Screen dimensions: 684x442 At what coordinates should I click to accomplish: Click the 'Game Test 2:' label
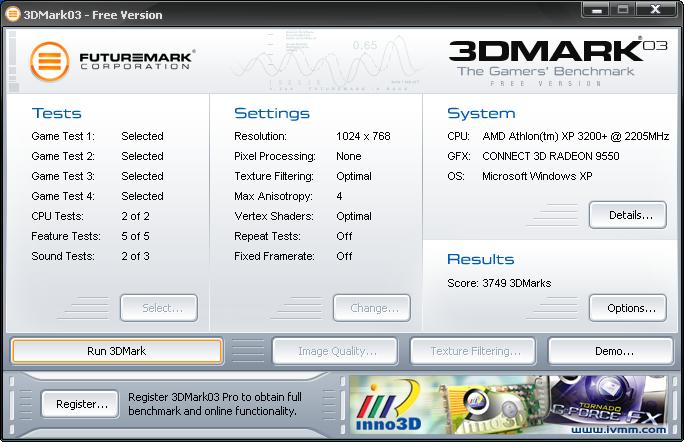[x=63, y=156]
